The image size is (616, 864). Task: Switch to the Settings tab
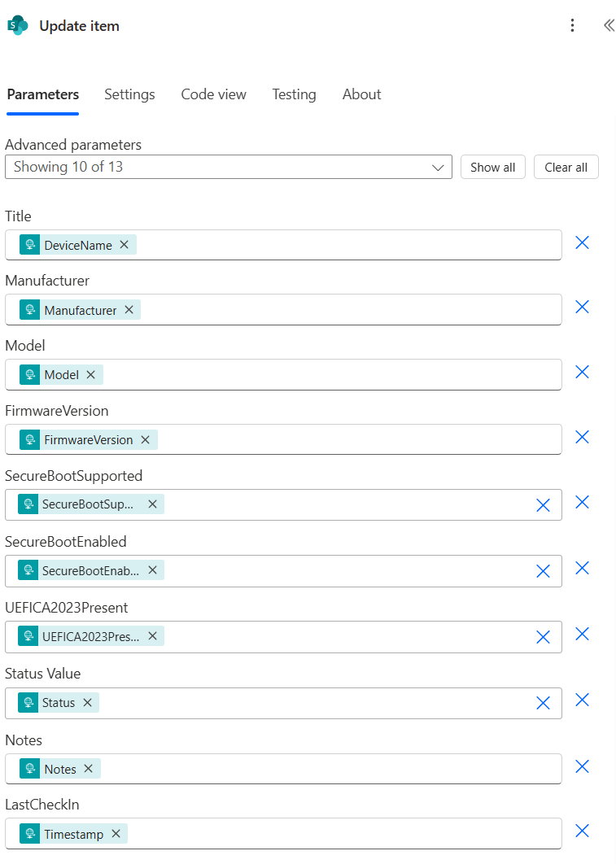pos(129,94)
